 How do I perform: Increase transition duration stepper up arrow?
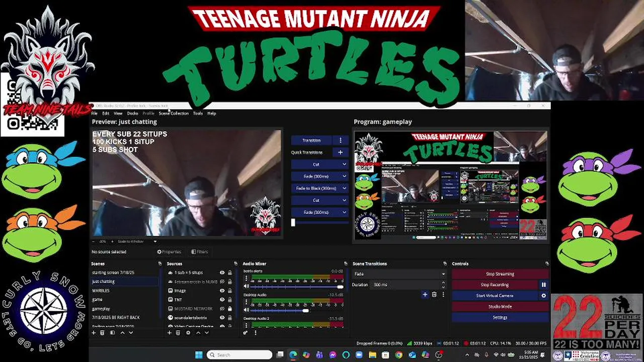(443, 283)
